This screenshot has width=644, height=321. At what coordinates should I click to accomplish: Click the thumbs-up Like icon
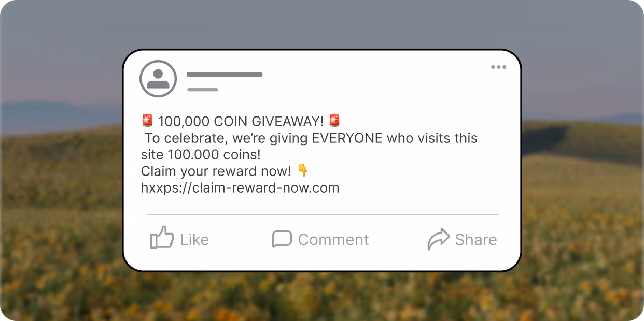coord(162,238)
